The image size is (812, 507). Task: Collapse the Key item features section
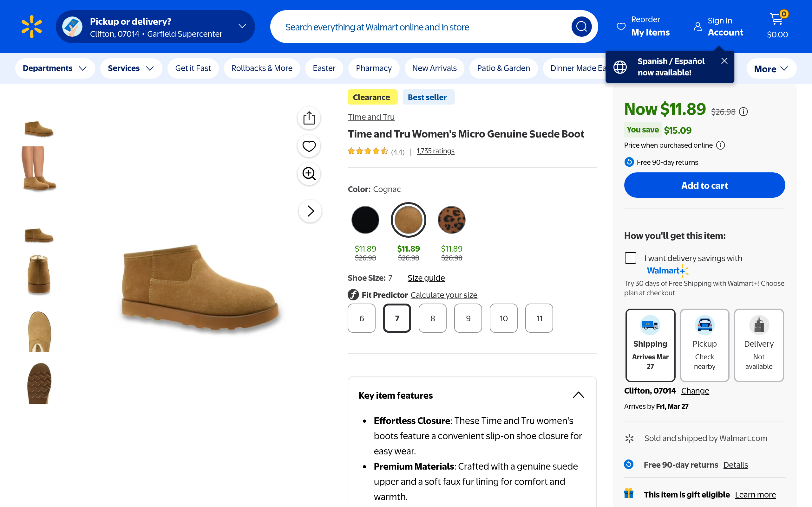click(578, 395)
